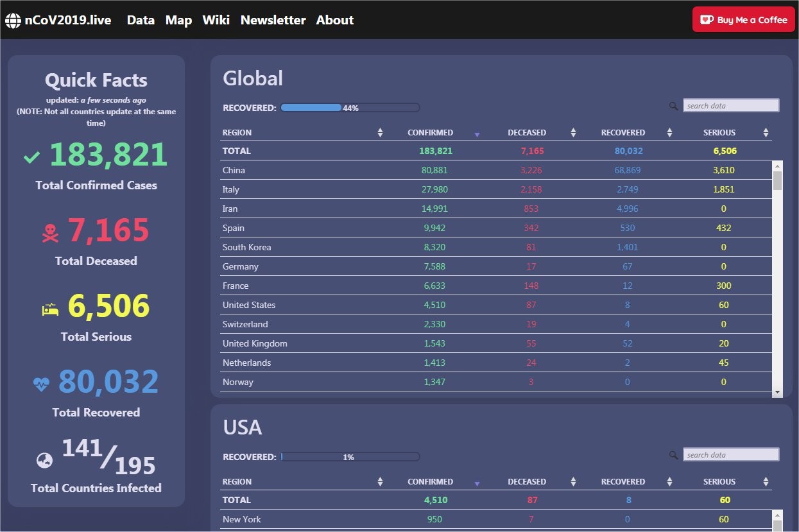Open the Wiki navigation item
The image size is (799, 532).
coord(216,20)
